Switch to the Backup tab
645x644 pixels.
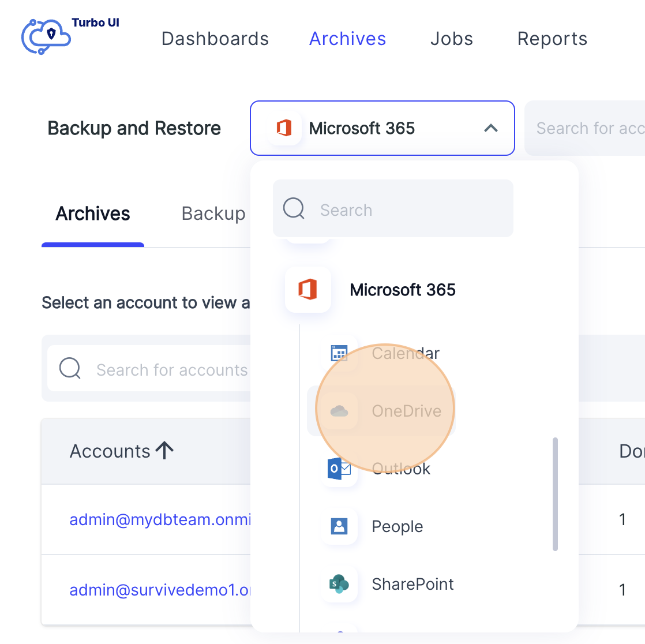tap(213, 214)
